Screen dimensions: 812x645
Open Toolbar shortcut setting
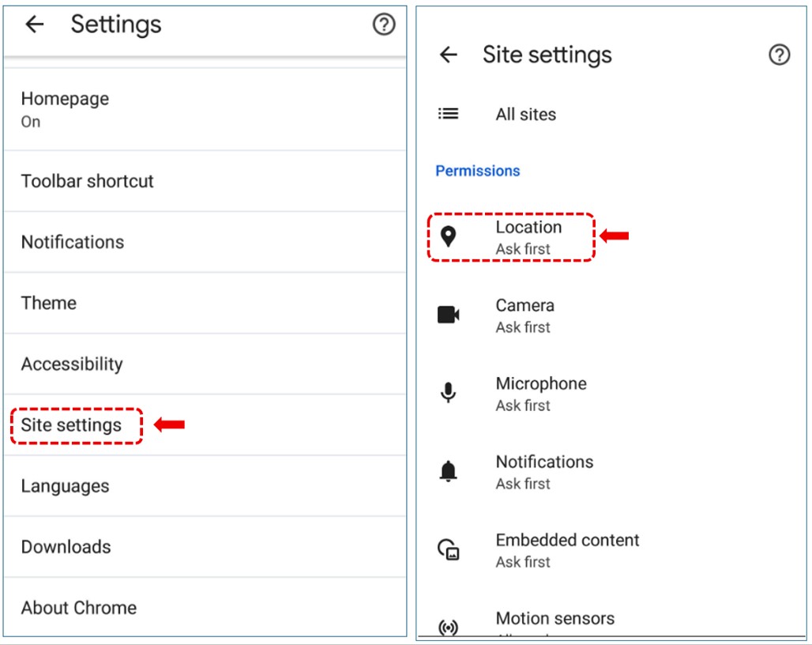tap(87, 181)
